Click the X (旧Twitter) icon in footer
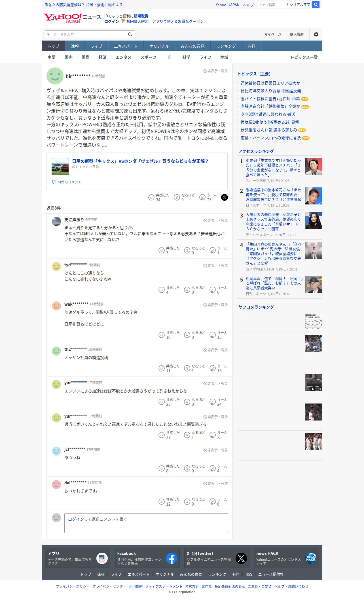 click(241, 558)
